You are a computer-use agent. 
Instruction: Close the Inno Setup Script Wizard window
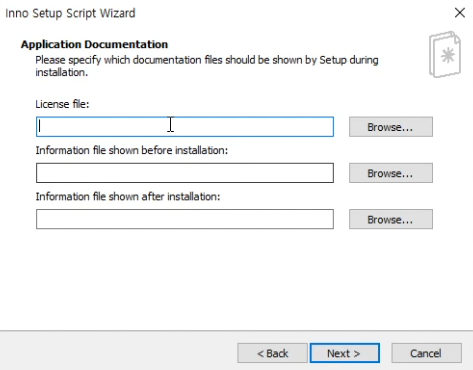[x=460, y=13]
